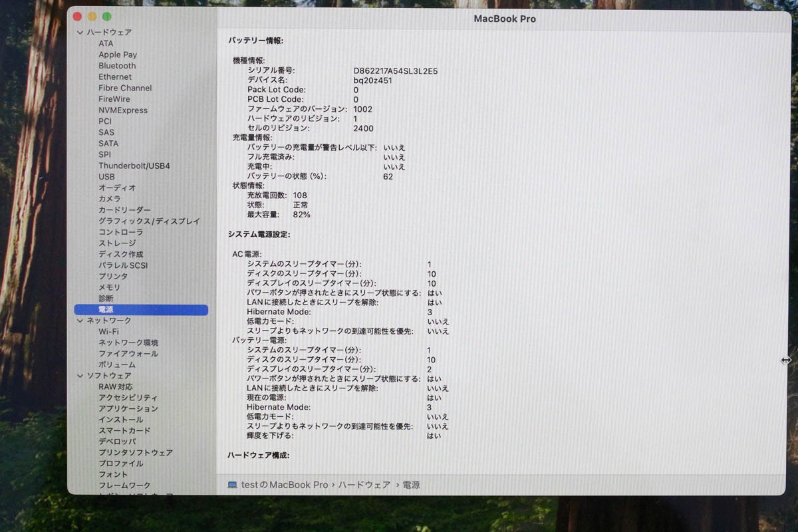The width and height of the screenshot is (798, 532).
Task: Show the アプリケーション list
Action: point(128,408)
